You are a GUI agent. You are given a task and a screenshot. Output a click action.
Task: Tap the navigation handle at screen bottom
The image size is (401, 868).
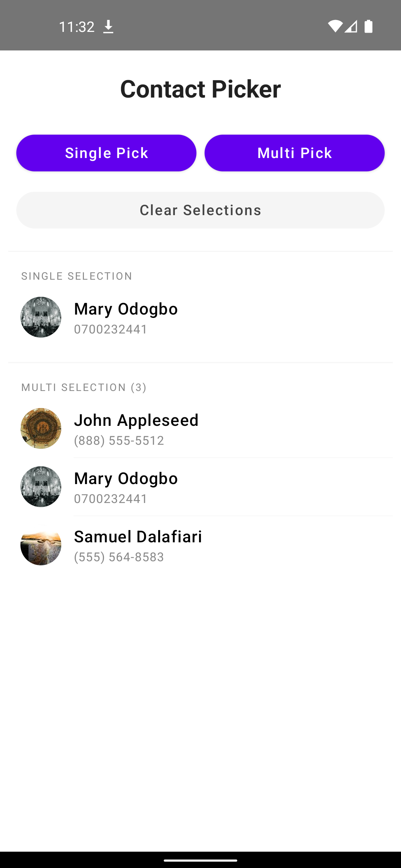200,860
